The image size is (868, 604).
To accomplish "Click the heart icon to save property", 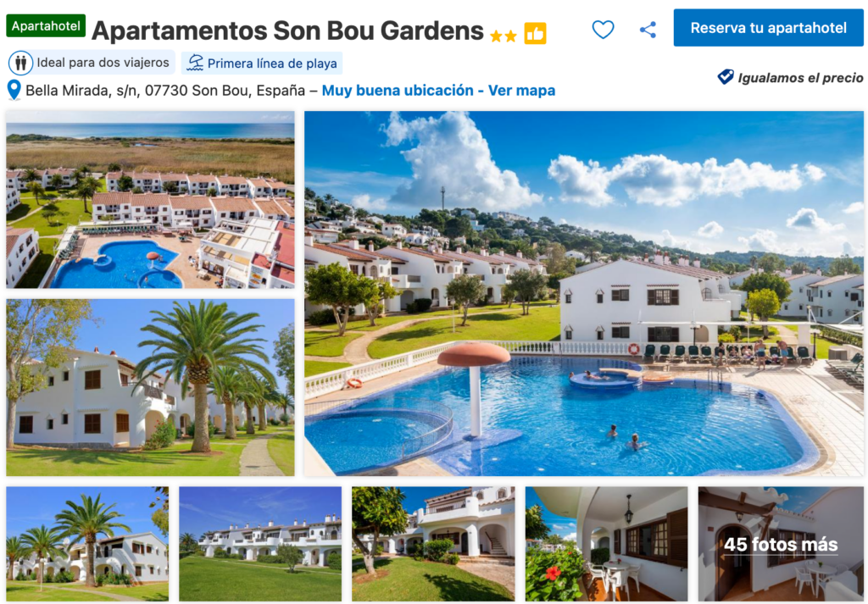I will pyautogui.click(x=603, y=30).
